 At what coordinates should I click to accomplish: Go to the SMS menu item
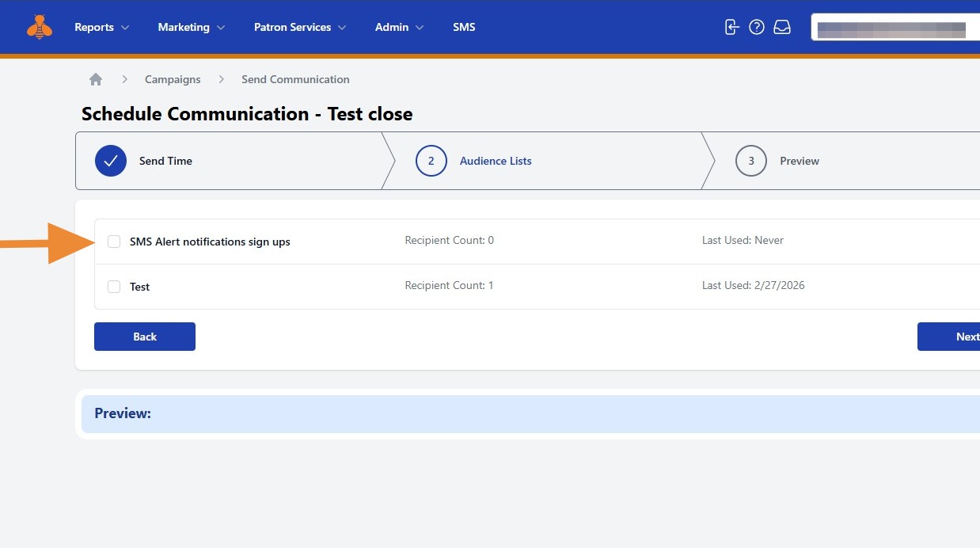464,27
